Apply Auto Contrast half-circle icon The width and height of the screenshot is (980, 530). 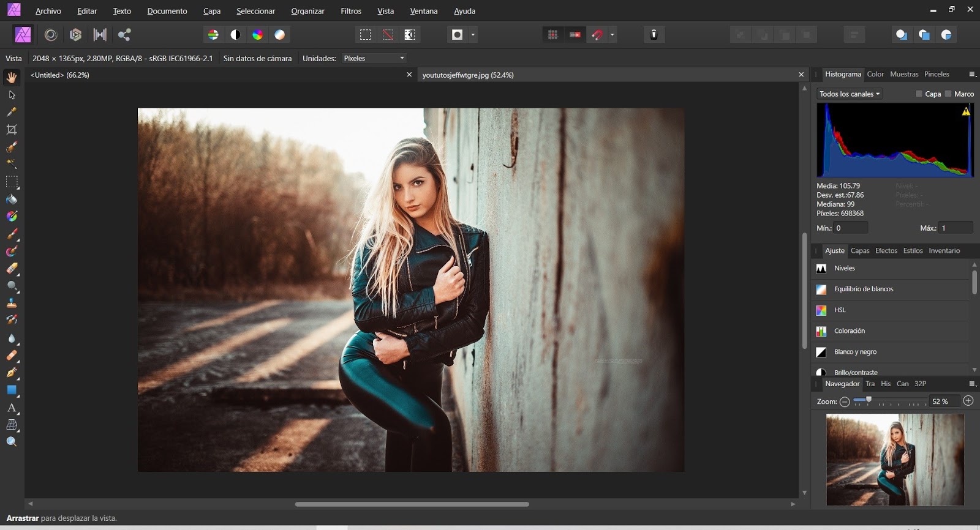pos(235,35)
